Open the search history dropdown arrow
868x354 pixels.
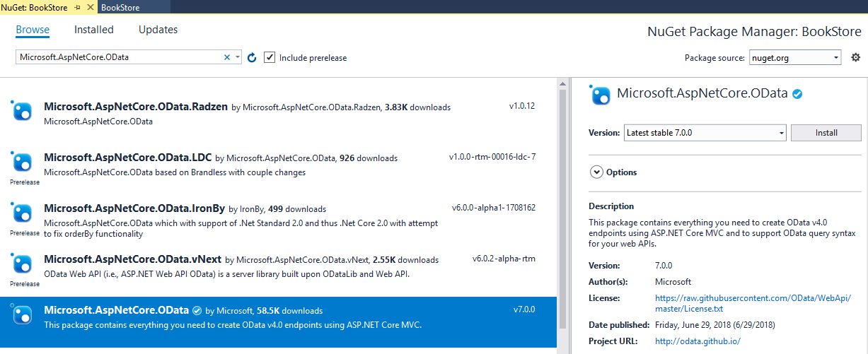tap(237, 57)
